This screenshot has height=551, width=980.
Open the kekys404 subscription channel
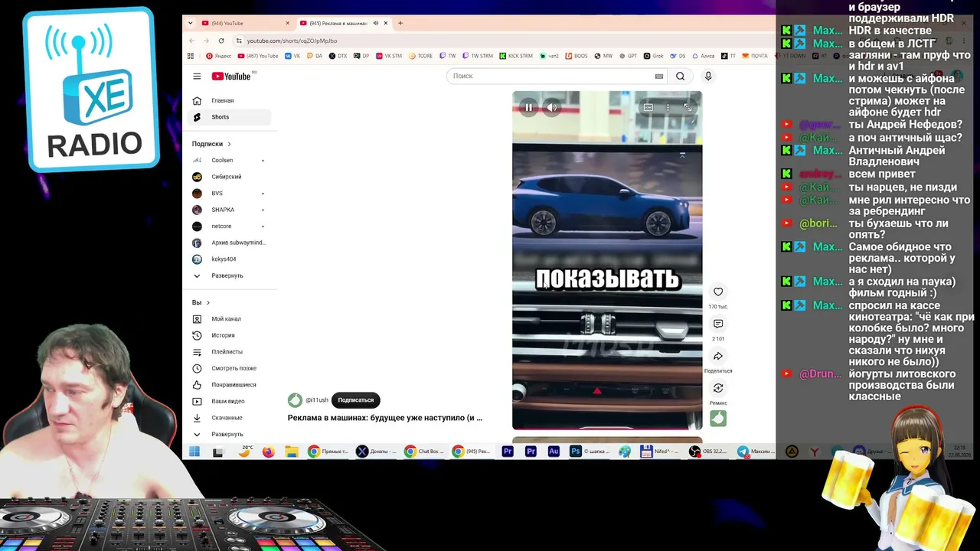point(229,259)
